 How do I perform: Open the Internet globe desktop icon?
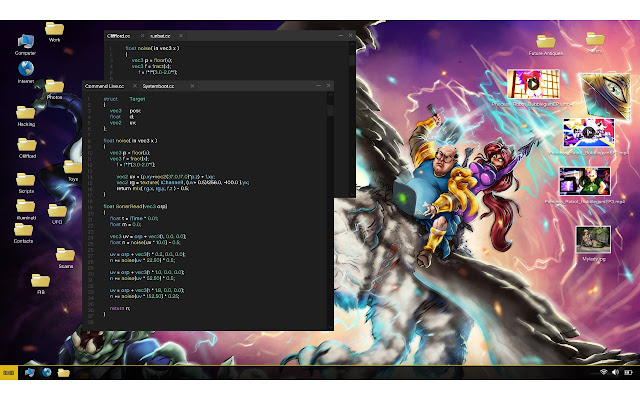(x=26, y=68)
